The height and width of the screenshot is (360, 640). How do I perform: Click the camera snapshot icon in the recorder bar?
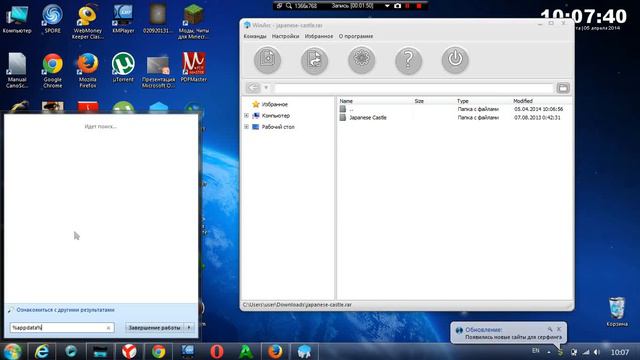tap(397, 6)
